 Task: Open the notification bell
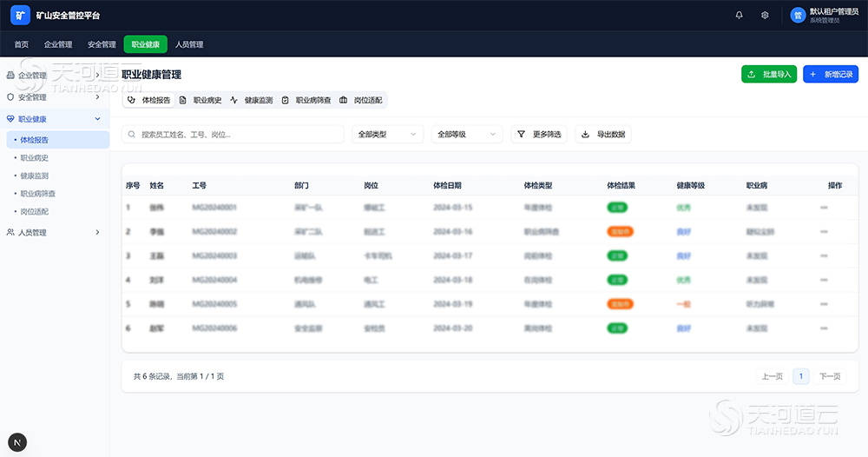(739, 16)
